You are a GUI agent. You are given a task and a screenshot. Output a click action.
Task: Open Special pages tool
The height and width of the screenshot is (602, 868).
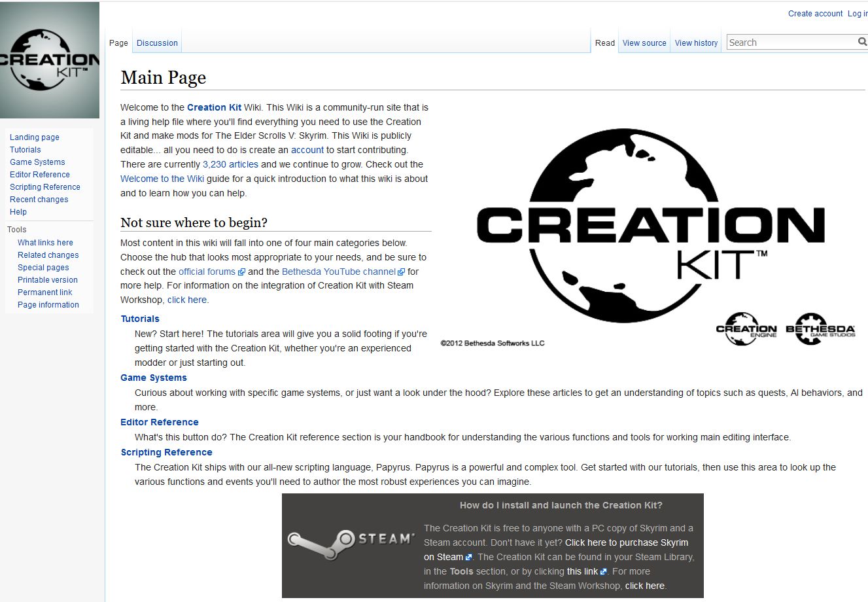43,268
